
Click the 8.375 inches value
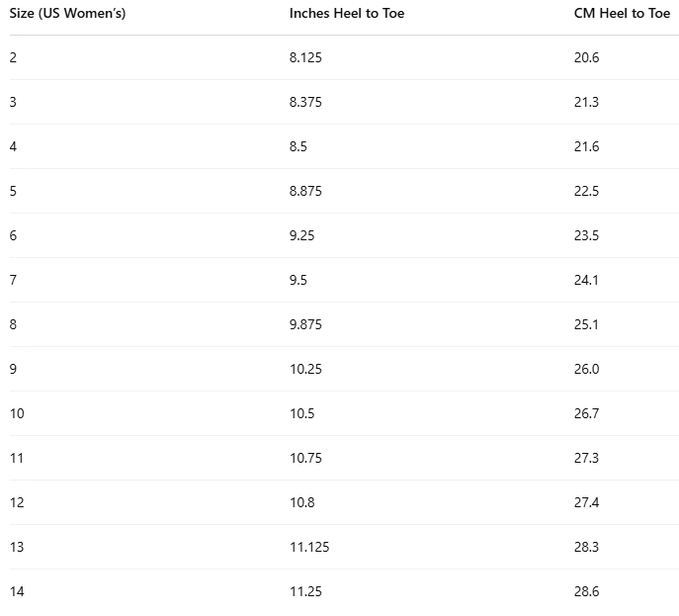pos(305,102)
